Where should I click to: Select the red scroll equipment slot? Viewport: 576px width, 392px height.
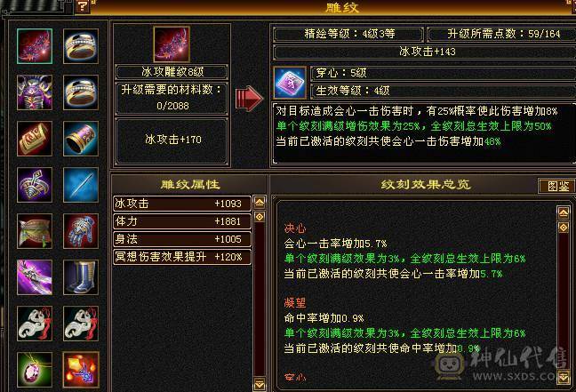click(x=35, y=139)
